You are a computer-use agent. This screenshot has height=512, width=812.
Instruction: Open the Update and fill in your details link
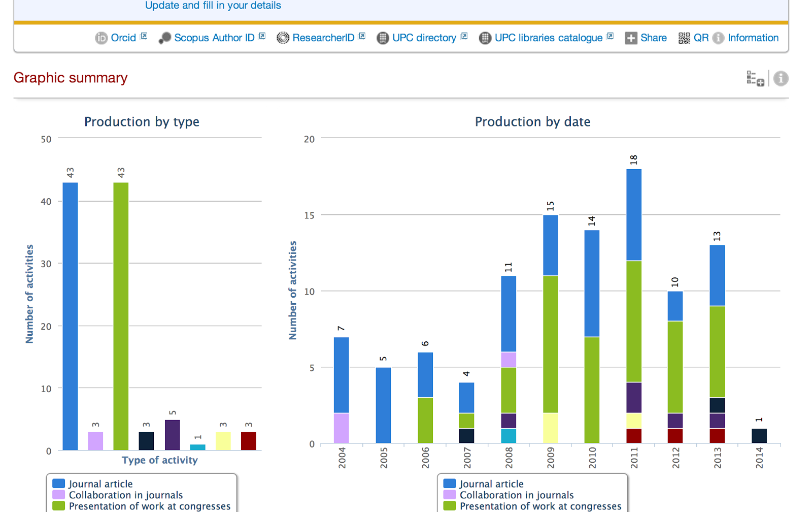(x=213, y=6)
